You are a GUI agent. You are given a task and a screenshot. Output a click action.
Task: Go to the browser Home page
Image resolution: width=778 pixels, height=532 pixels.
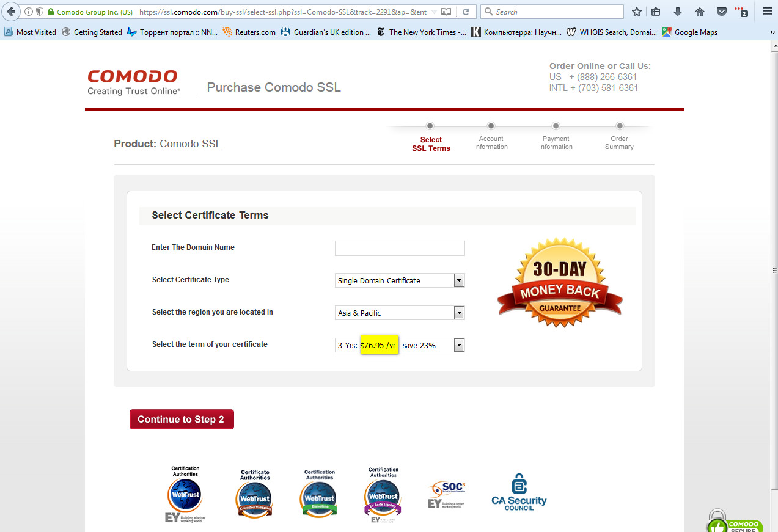700,12
